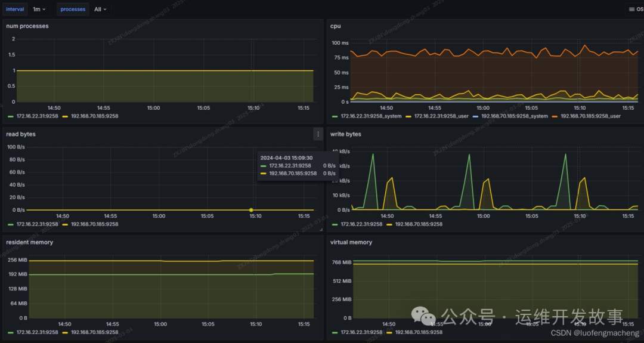Toggle 172.16.22.31:9258_system series in cpu legend

[371, 116]
